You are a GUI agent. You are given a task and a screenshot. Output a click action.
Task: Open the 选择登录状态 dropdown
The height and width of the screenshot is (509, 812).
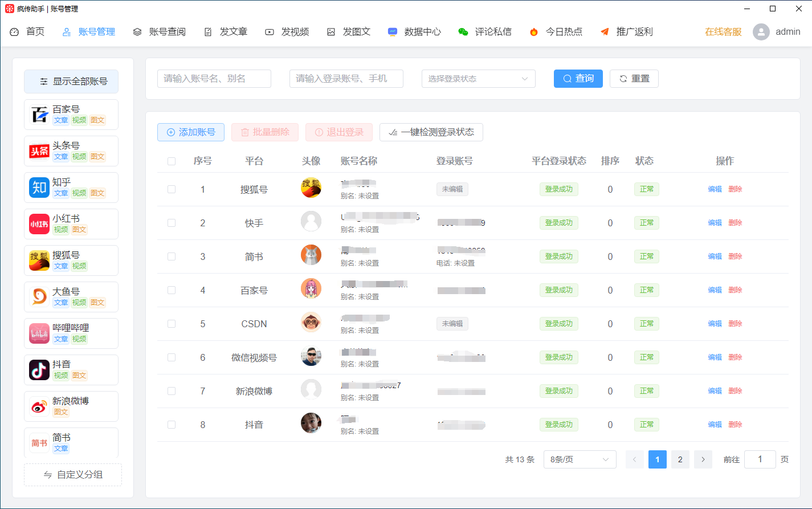(478, 79)
